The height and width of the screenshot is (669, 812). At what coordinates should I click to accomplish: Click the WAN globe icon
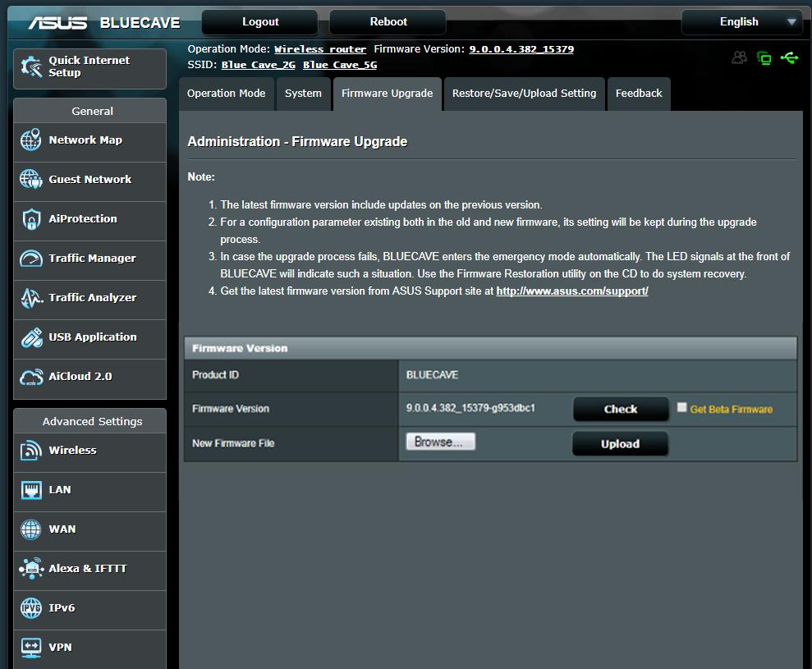(30, 529)
